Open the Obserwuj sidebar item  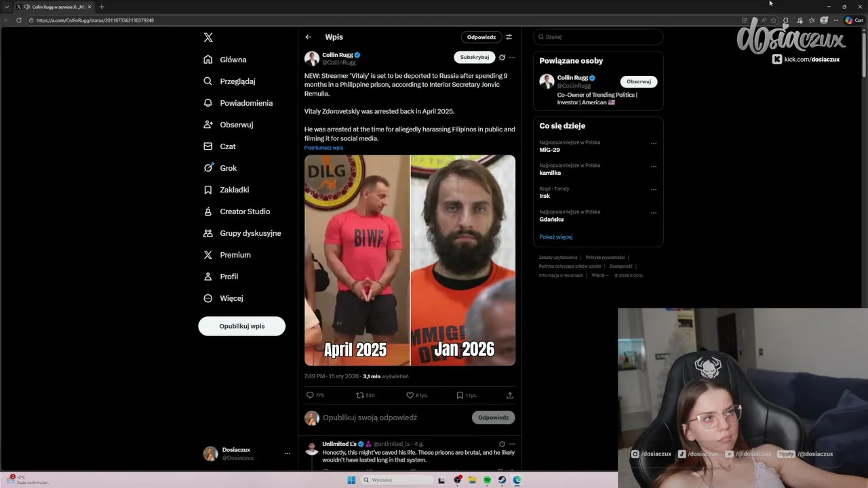[228, 125]
